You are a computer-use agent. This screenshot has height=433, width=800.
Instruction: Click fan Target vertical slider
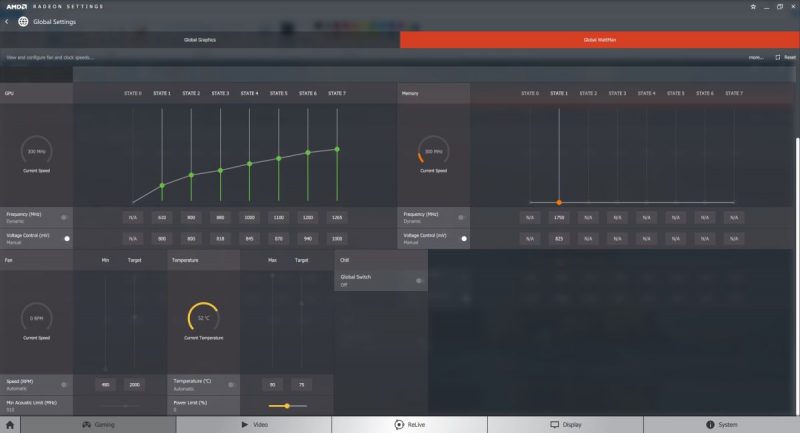pos(135,322)
